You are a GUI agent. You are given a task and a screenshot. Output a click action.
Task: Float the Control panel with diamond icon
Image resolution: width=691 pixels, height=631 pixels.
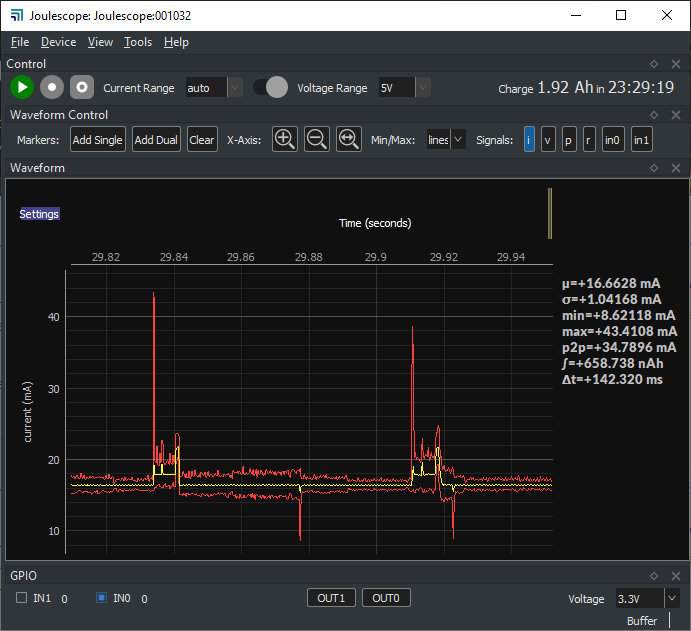click(x=654, y=64)
